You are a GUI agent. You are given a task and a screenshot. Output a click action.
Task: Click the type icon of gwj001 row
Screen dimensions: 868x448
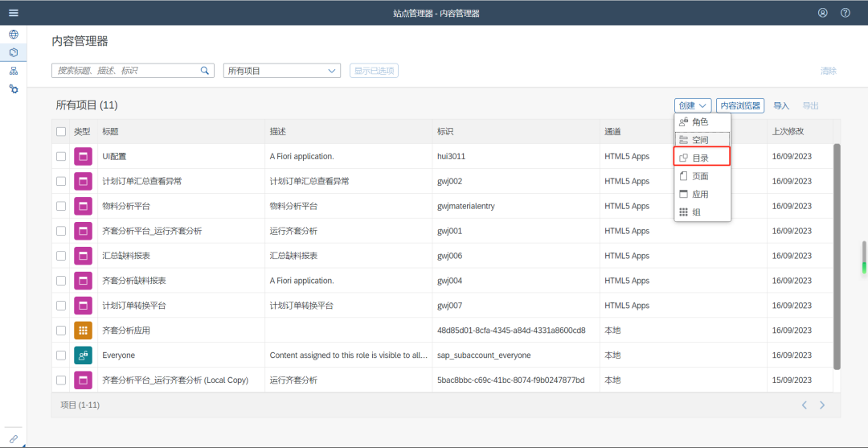83,231
